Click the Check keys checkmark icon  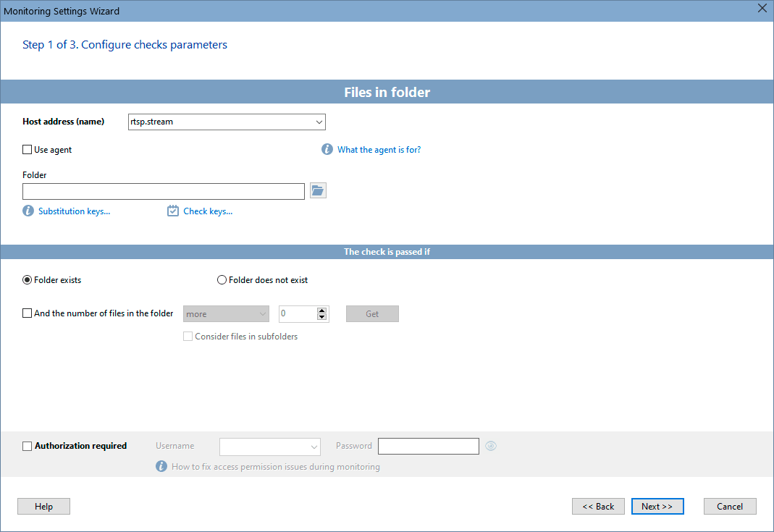click(x=172, y=211)
